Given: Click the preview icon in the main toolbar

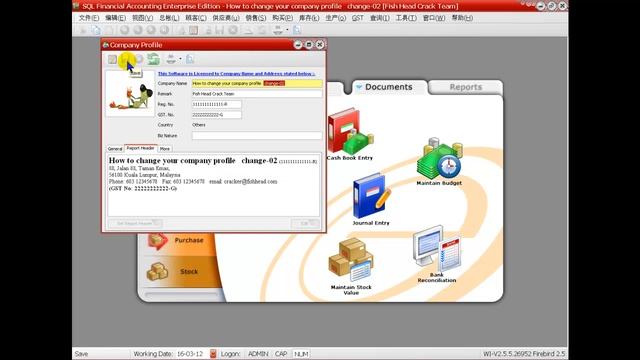Looking at the screenshot, I should [297, 30].
